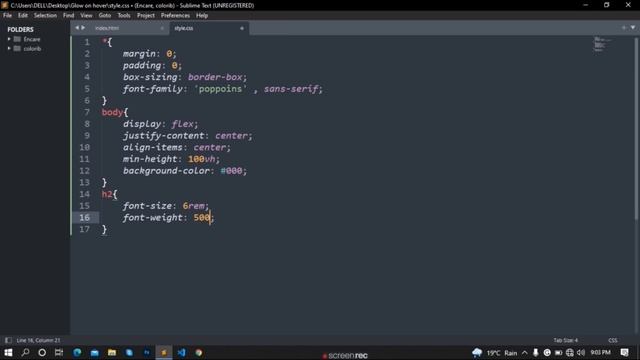Open the Tab Size: 4 selector
This screenshot has width=640, height=360.
coord(565,340)
